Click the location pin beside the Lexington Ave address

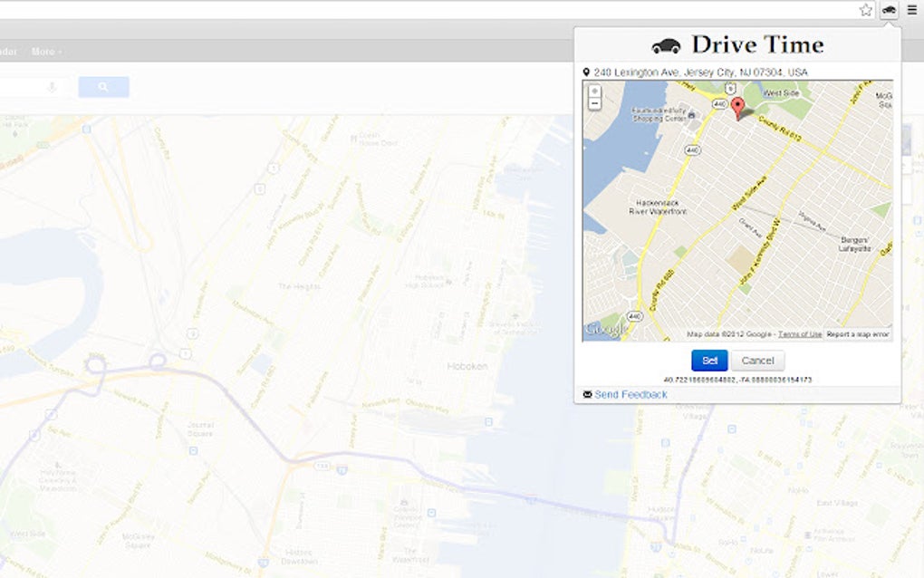coord(586,70)
